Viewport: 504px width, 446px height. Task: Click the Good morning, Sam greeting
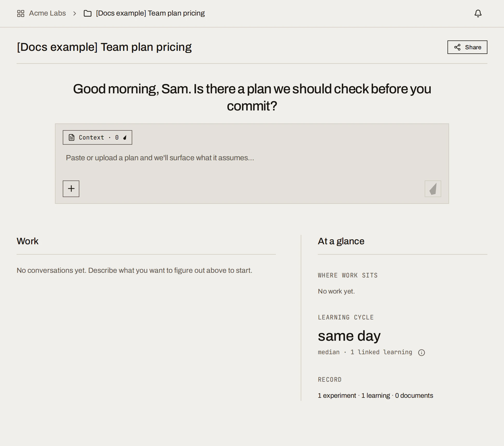(x=252, y=97)
